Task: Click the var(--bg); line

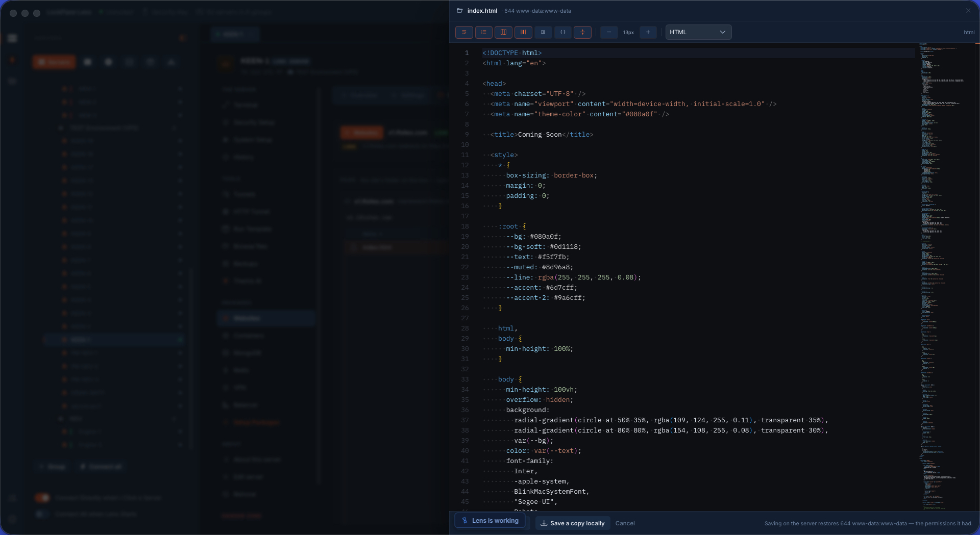Action: point(533,441)
